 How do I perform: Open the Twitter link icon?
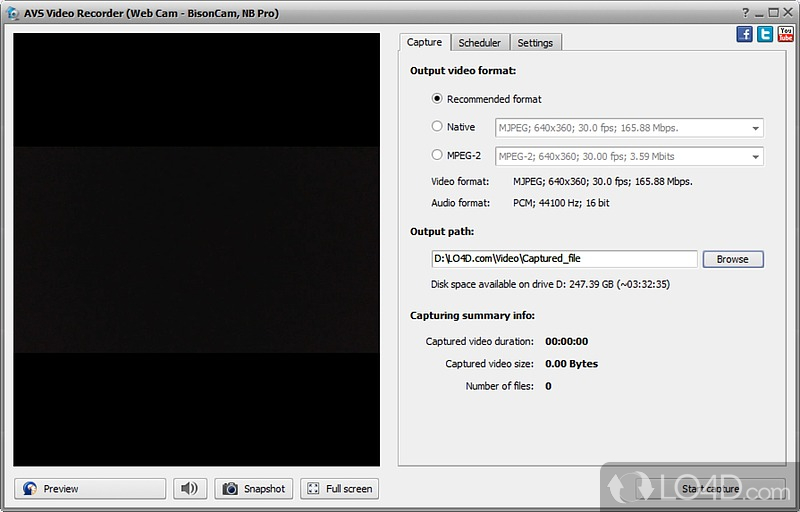(765, 34)
